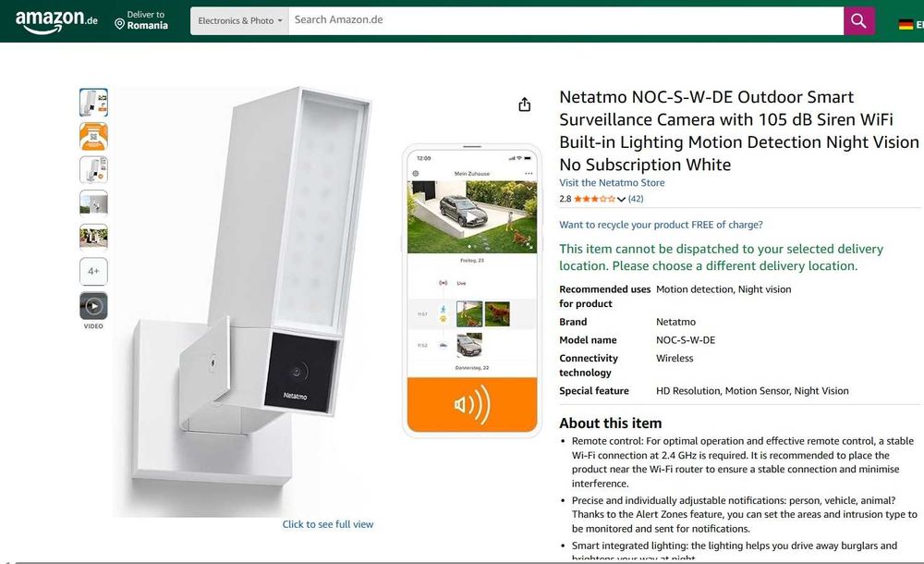Select the first camera thumbnail image
Screen dimensions: 924x564
click(93, 102)
